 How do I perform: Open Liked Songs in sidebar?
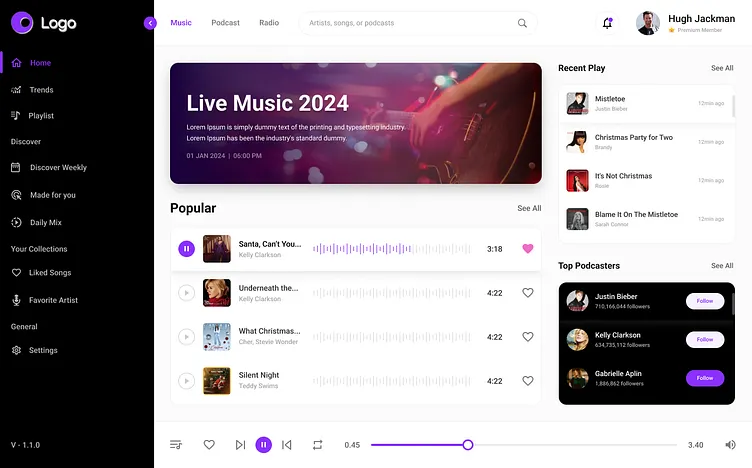tap(50, 273)
